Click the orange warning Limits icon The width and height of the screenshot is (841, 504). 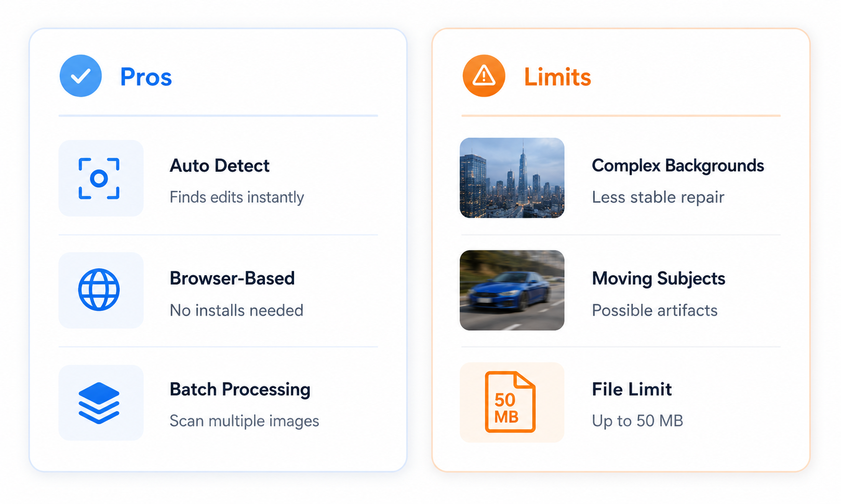pyautogui.click(x=484, y=76)
